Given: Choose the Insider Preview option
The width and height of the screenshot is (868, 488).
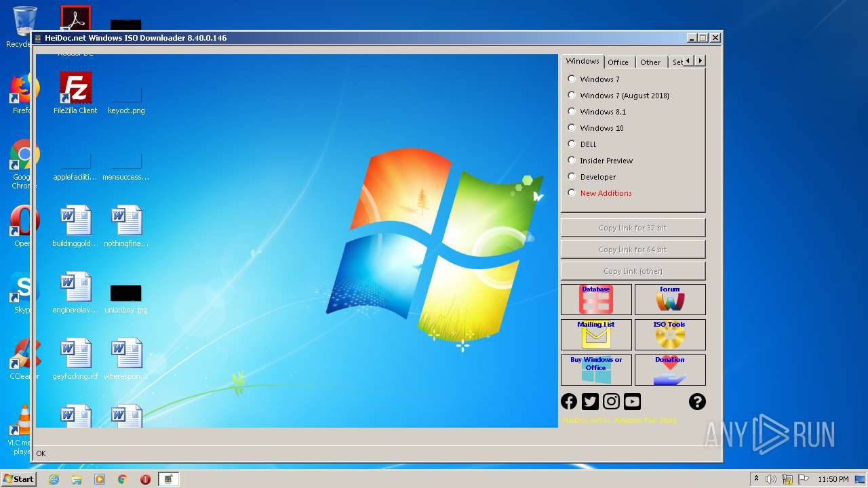Looking at the screenshot, I should [x=572, y=161].
